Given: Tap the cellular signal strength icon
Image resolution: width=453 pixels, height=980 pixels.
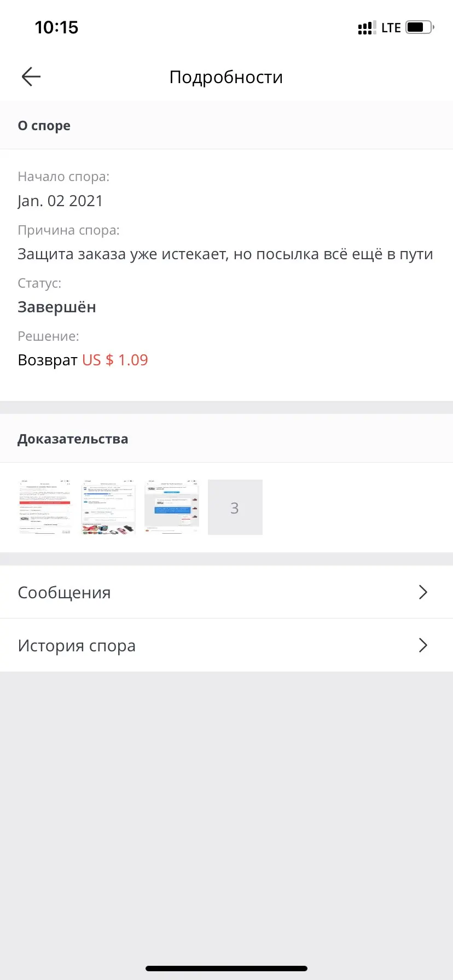Looking at the screenshot, I should [x=367, y=28].
